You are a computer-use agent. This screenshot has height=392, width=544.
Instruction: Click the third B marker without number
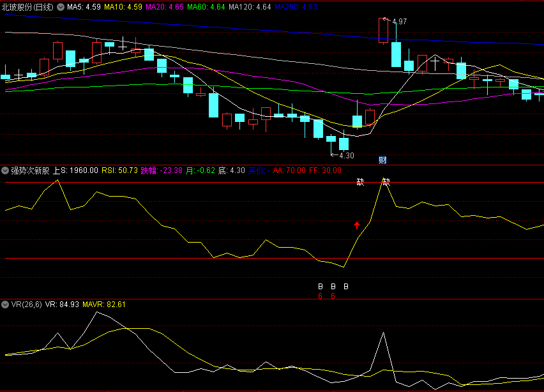click(346, 287)
